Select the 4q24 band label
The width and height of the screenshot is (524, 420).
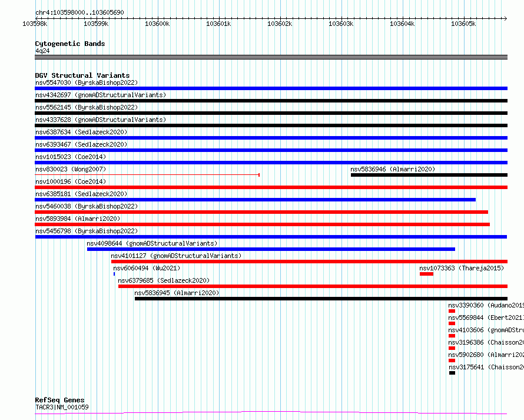[42, 51]
